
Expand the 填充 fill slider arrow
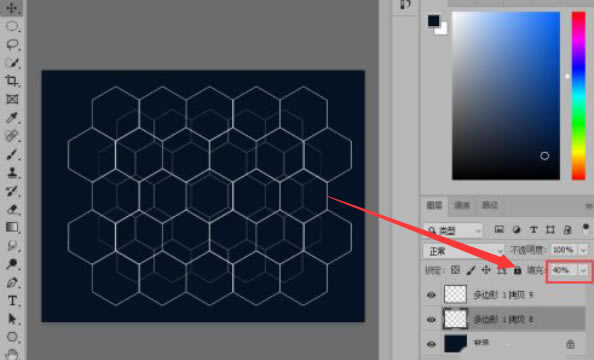(x=584, y=271)
